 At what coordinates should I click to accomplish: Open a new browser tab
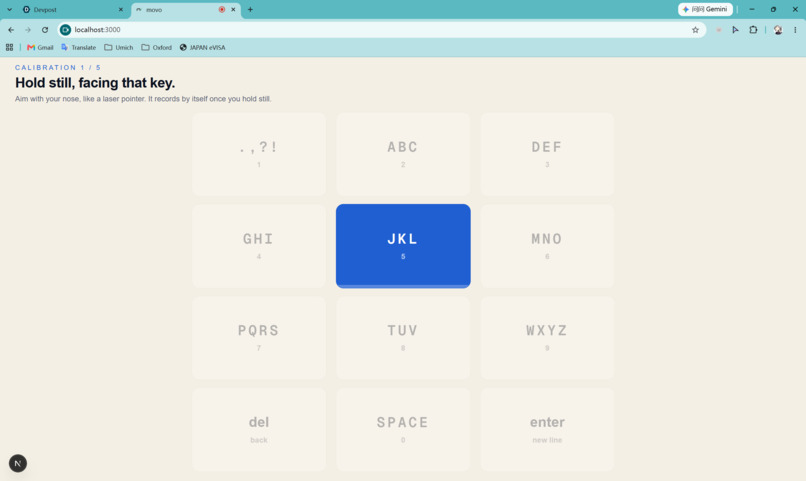[x=250, y=9]
